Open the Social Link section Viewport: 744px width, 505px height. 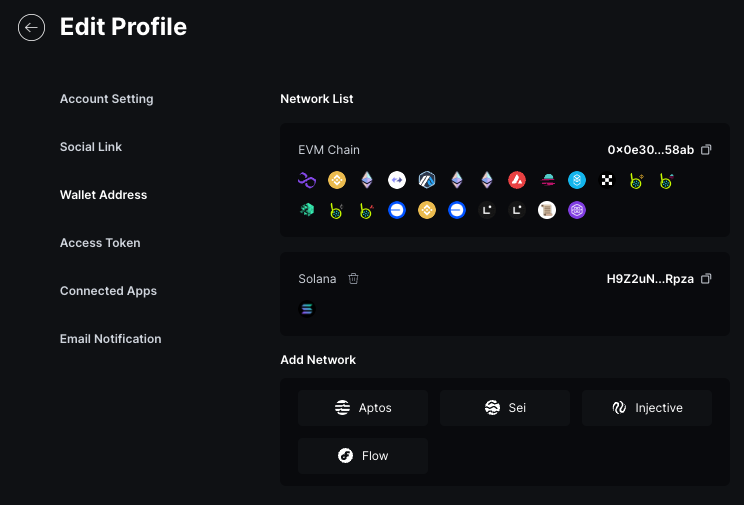pos(91,147)
